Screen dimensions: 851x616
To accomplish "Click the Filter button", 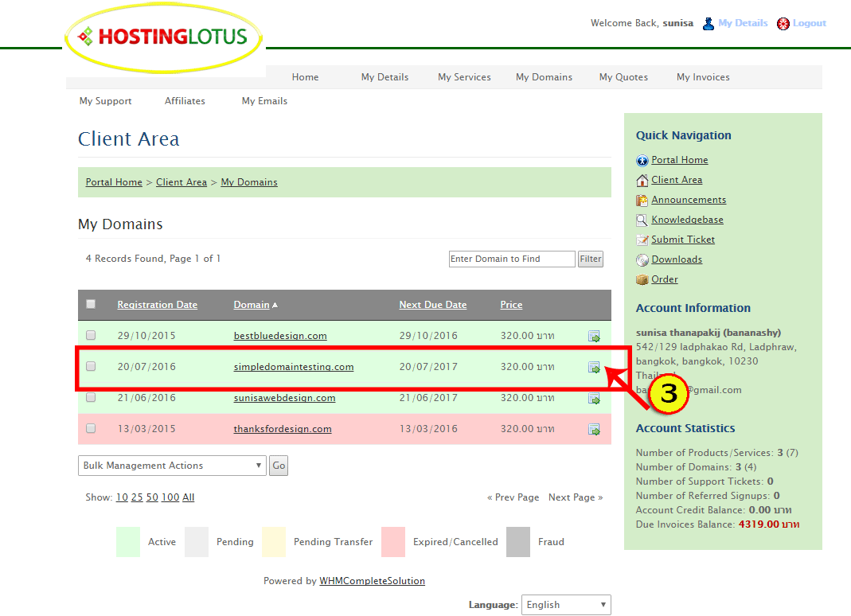I will pos(591,259).
